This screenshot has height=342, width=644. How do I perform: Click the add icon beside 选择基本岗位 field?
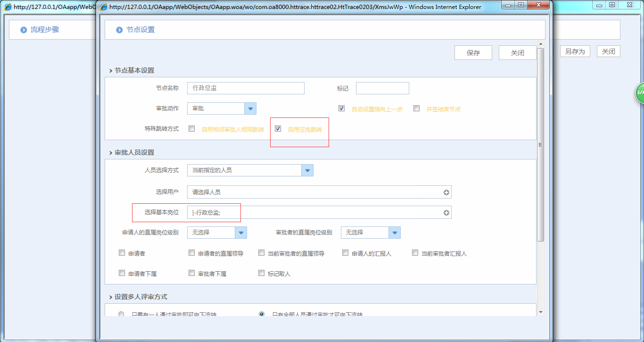446,212
